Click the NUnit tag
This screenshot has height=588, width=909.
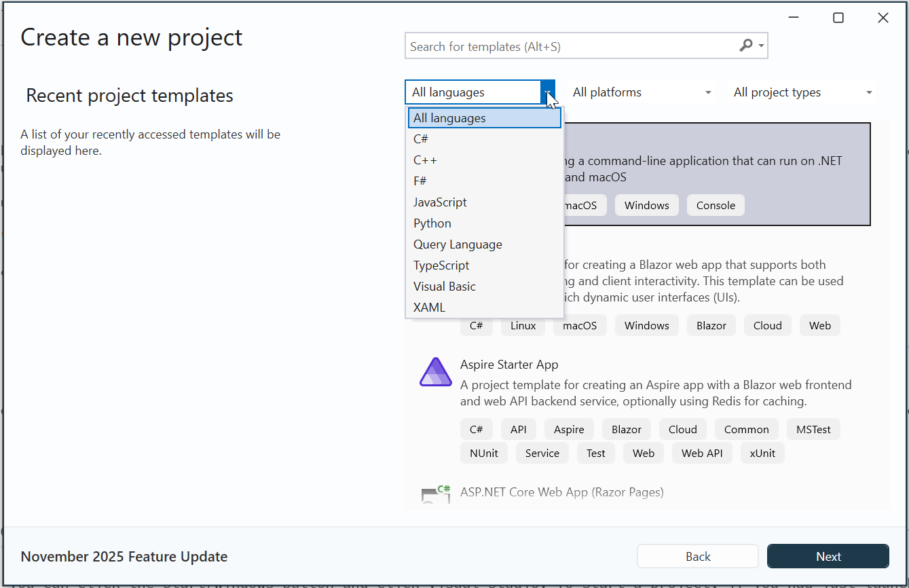[x=484, y=453]
